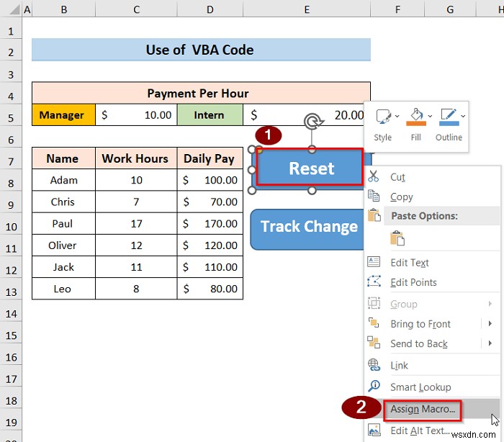The width and height of the screenshot is (504, 442).
Task: Click Oliver's daily pay '120.00' cell
Action: 210,245
